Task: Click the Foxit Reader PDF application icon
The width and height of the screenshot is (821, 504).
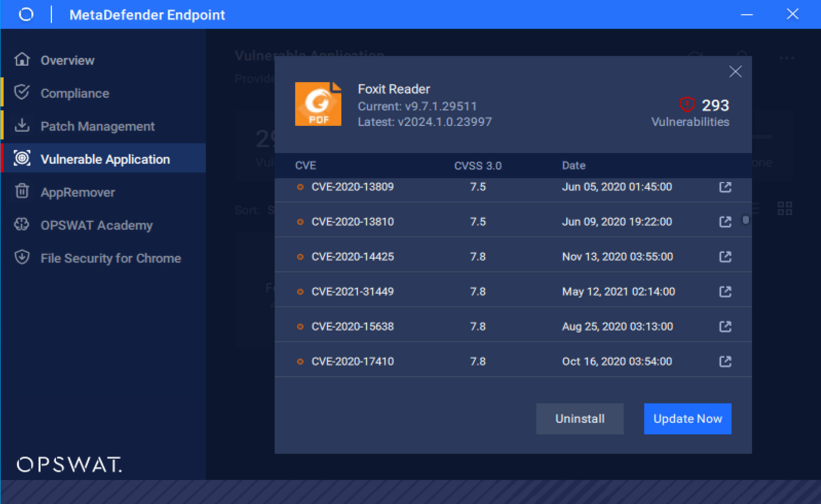Action: point(318,103)
